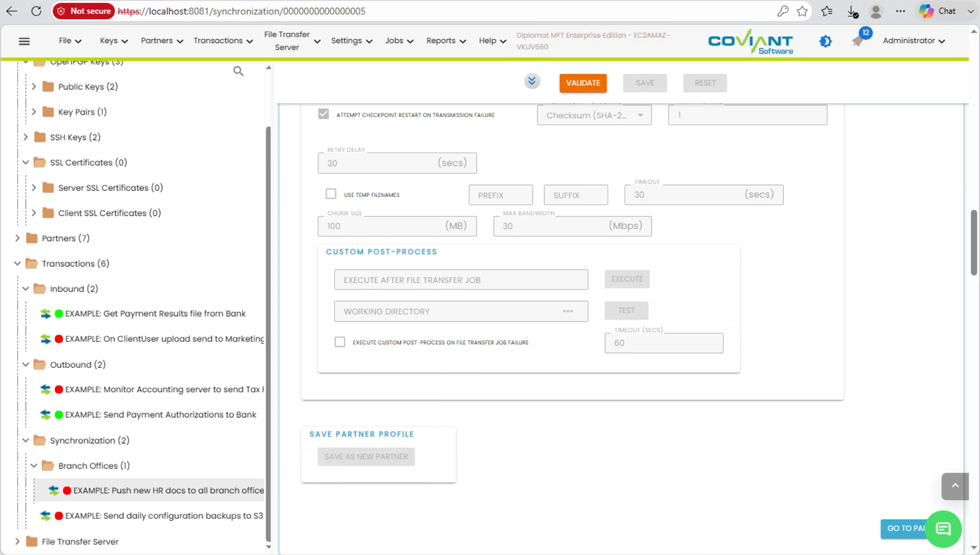Click the Public Keys folder icon
The width and height of the screenshot is (980, 555).
pos(48,87)
